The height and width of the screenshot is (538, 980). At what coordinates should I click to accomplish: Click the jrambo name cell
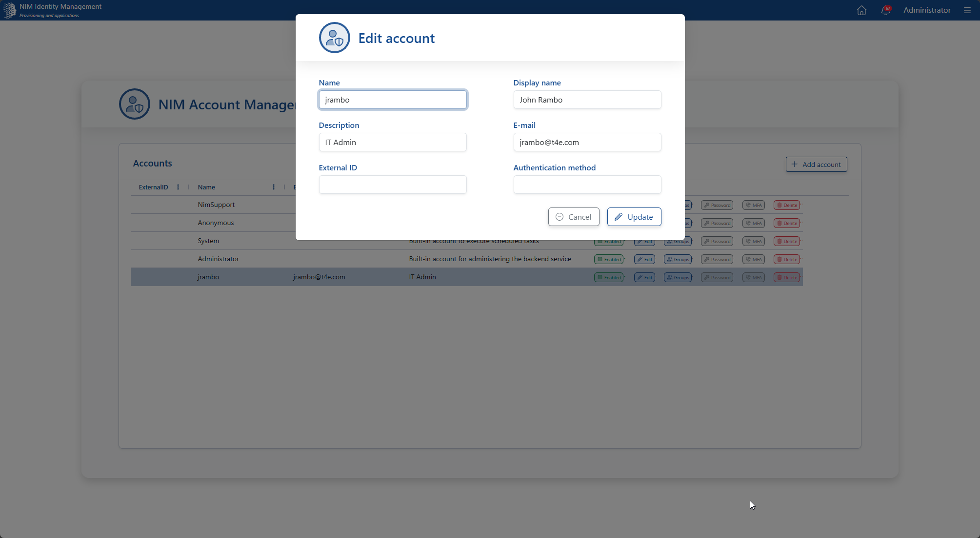tap(208, 277)
